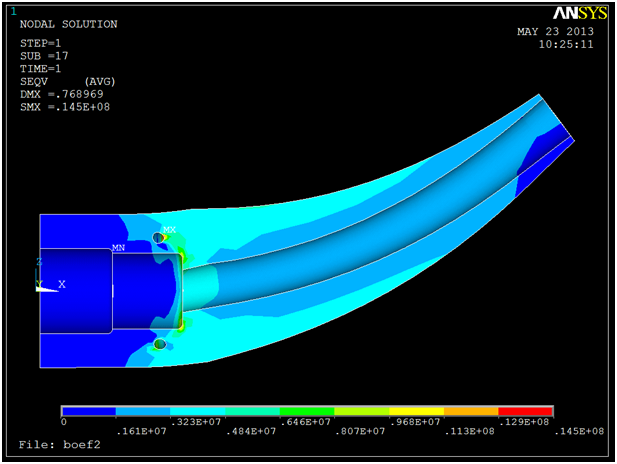Click the 'SEQV (AVG)' text
Image resolution: width=617 pixels, height=464 pixels.
(68, 81)
